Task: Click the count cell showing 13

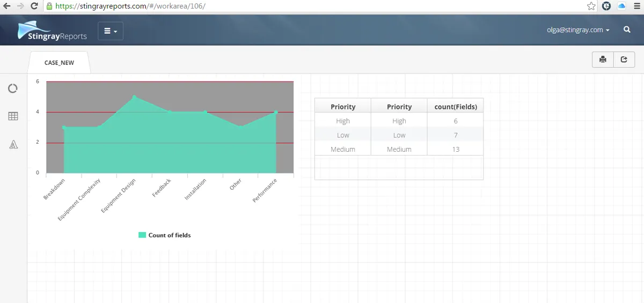Action: click(x=456, y=149)
